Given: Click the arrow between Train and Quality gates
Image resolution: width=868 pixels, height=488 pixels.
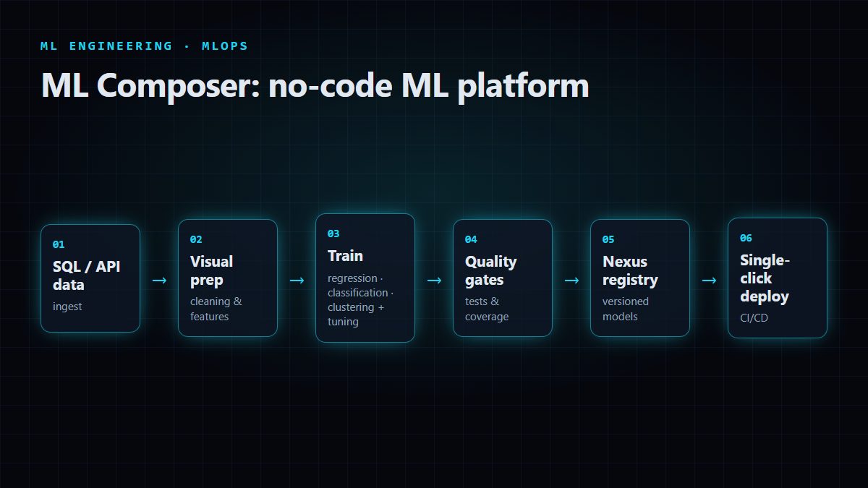Looking at the screenshot, I should click(x=434, y=281).
